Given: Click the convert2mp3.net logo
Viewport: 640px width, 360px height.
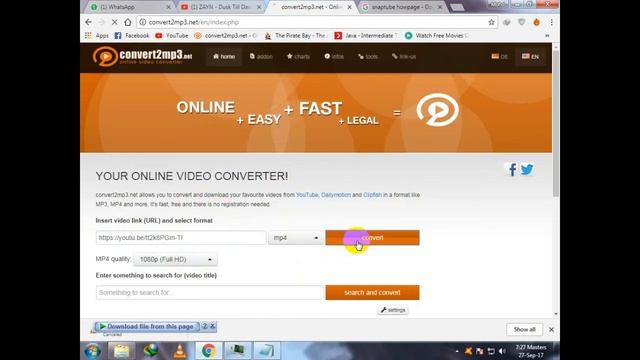Looking at the screenshot, I should click(x=142, y=56).
